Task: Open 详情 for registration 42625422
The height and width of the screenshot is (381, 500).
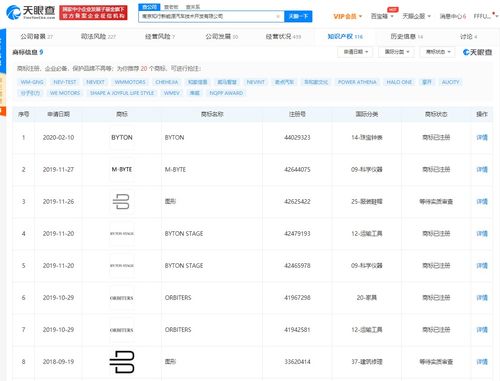Action: (x=482, y=201)
